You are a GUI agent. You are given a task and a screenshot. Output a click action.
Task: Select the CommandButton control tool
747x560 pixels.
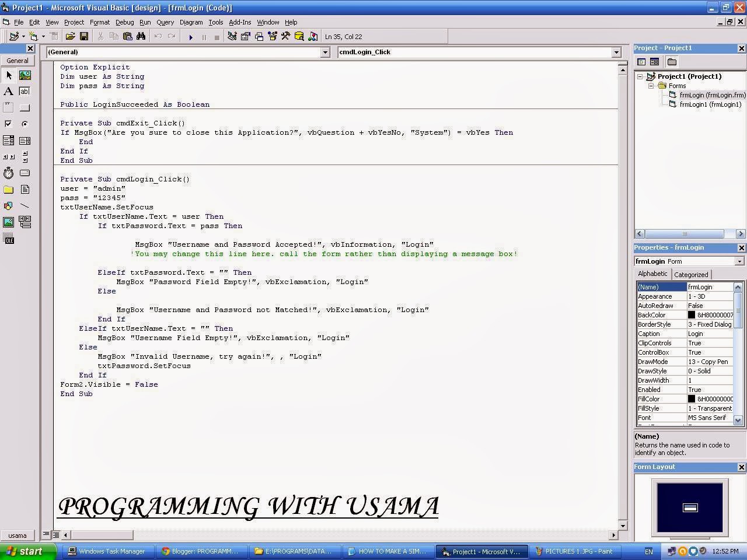(25, 108)
